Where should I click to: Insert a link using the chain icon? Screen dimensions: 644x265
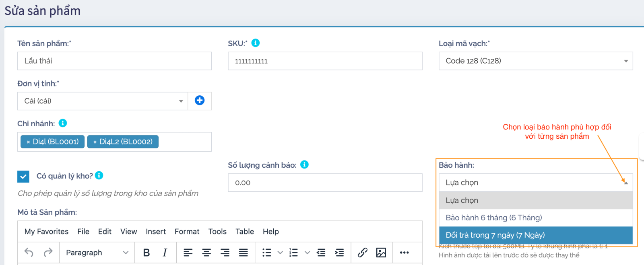(x=362, y=253)
